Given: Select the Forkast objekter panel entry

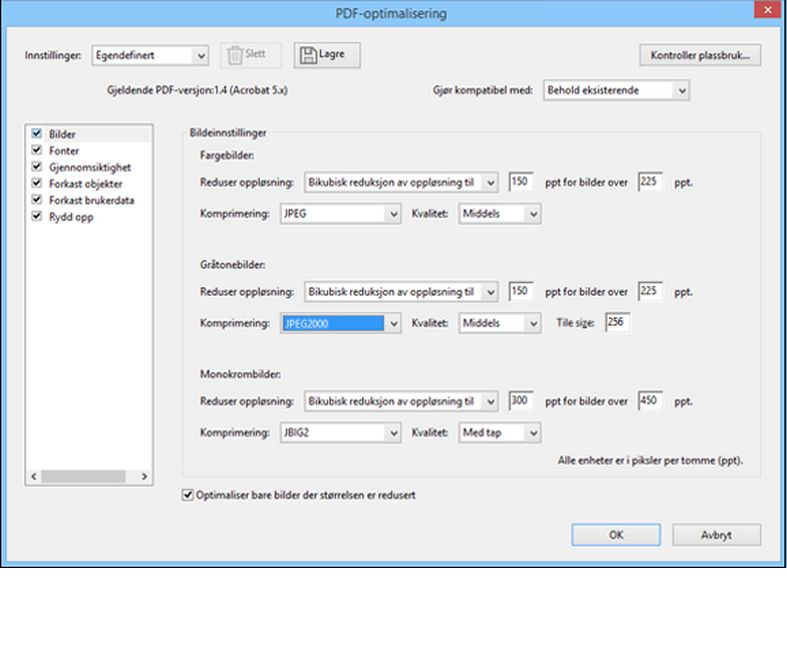Looking at the screenshot, I should click(x=85, y=184).
